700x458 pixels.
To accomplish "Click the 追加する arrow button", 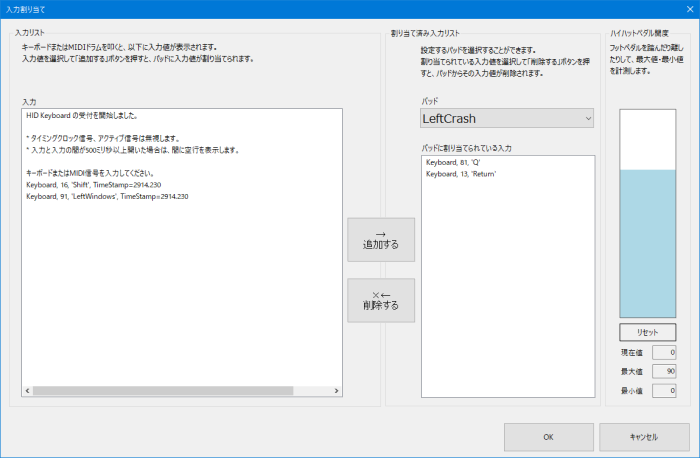I will (x=380, y=239).
